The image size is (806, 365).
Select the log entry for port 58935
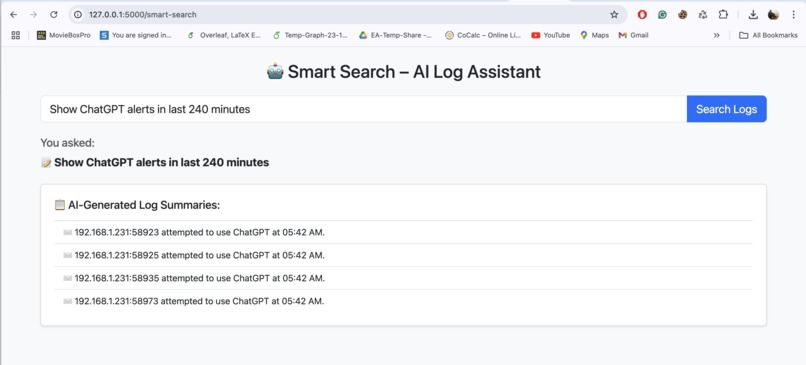(x=403, y=278)
